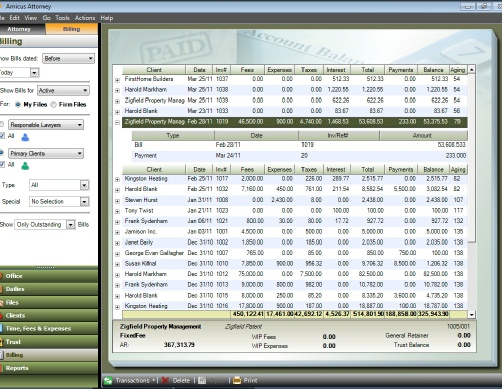502x389 pixels.
Task: Select the radio beside Primary Clients dropdown
Action: [2, 153]
